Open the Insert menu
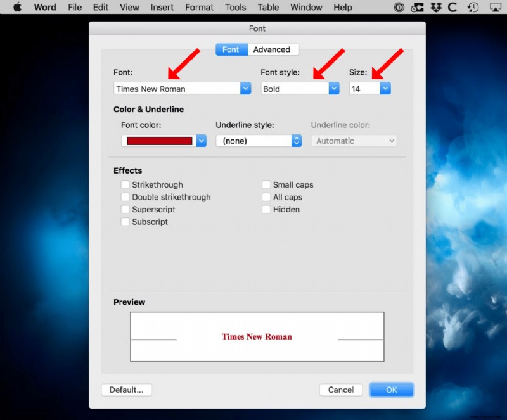The width and height of the screenshot is (507, 420). 162,7
